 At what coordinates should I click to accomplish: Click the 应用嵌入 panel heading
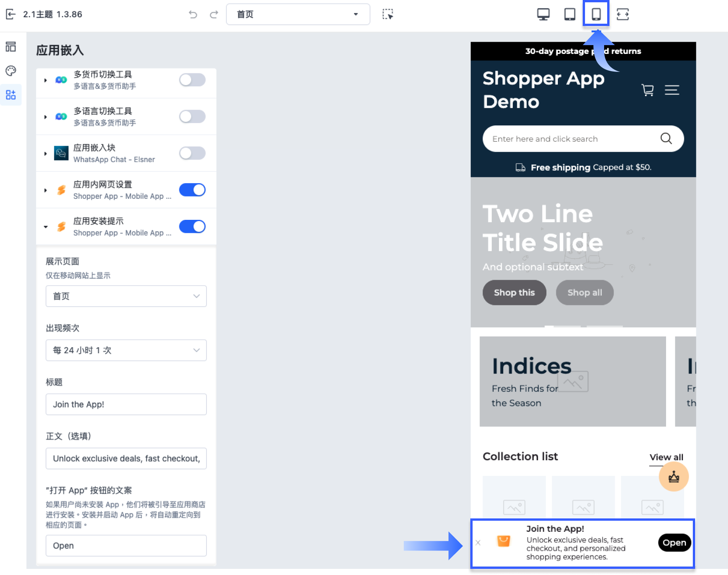(x=60, y=50)
